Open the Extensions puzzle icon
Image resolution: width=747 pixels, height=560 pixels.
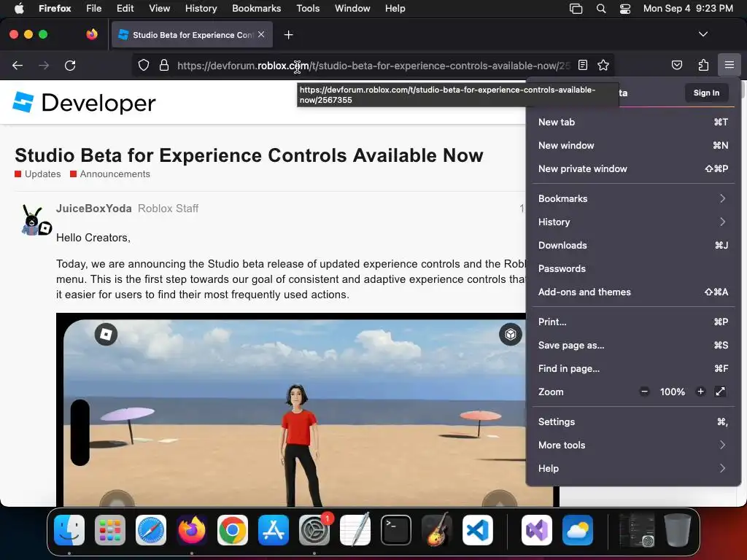tap(703, 65)
